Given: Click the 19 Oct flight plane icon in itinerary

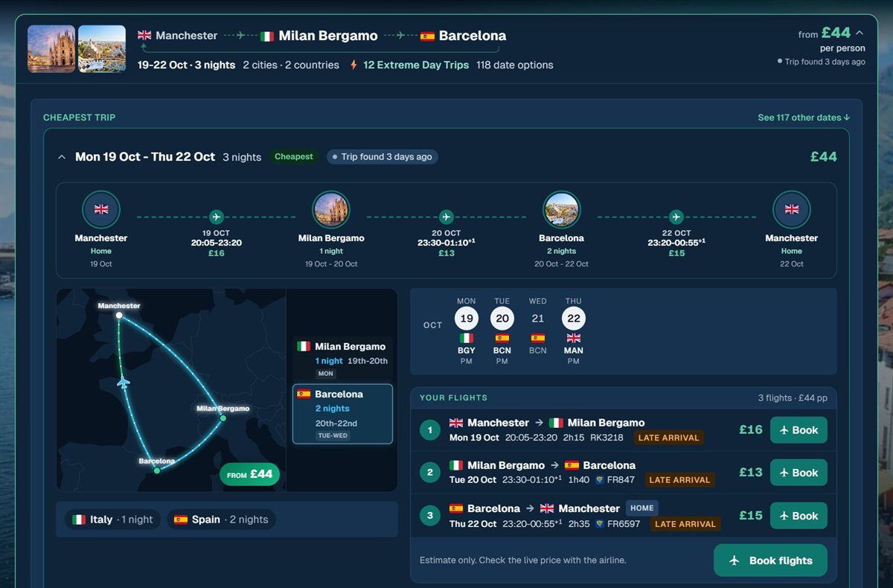Looking at the screenshot, I should click(x=217, y=217).
